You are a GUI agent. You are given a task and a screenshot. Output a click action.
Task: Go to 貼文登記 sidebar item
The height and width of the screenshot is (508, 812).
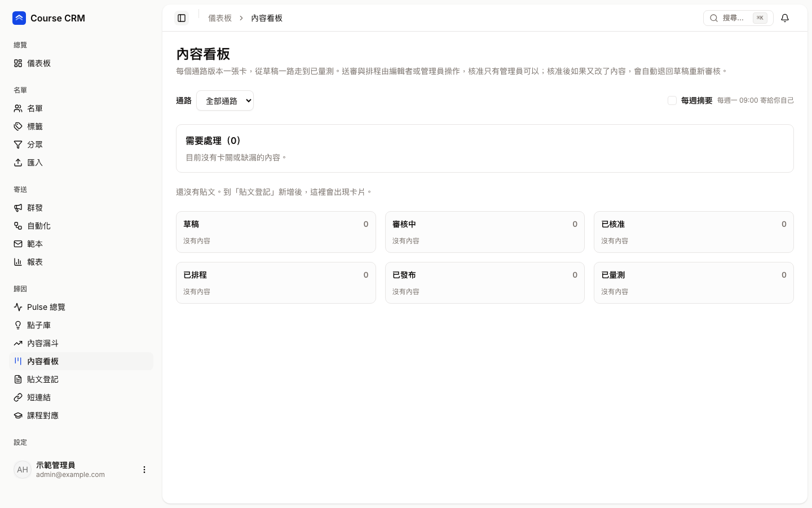[x=81, y=379]
